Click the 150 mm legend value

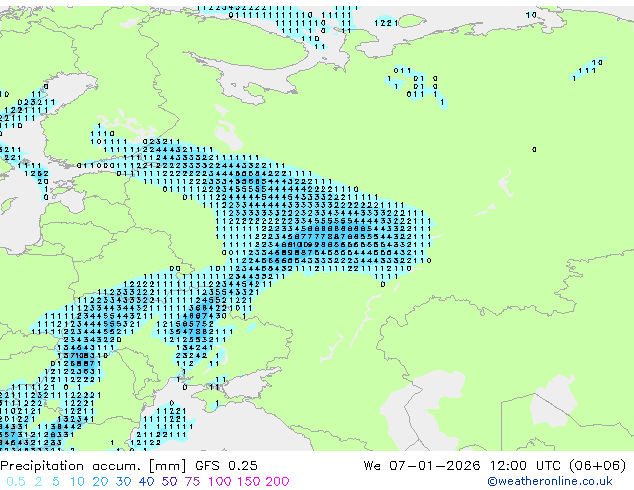point(249,482)
